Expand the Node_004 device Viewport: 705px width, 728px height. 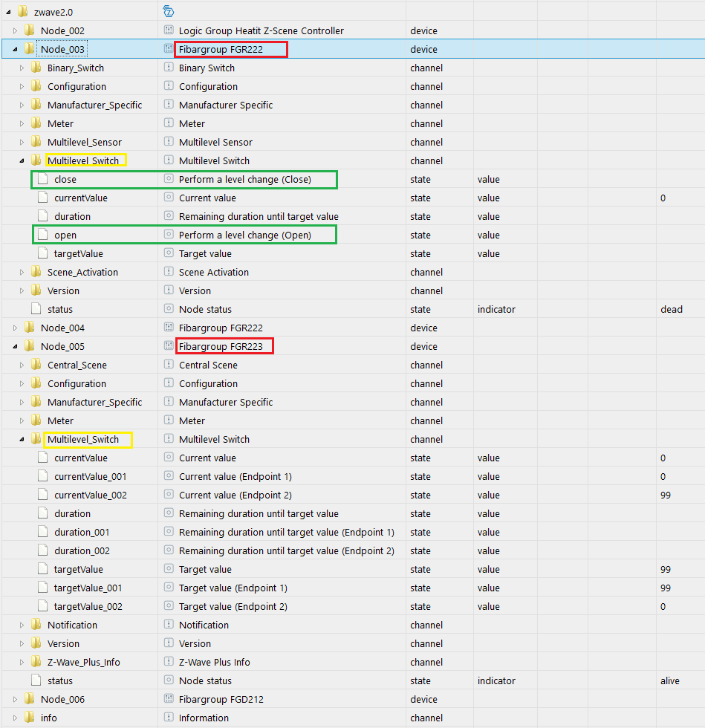pos(15,328)
